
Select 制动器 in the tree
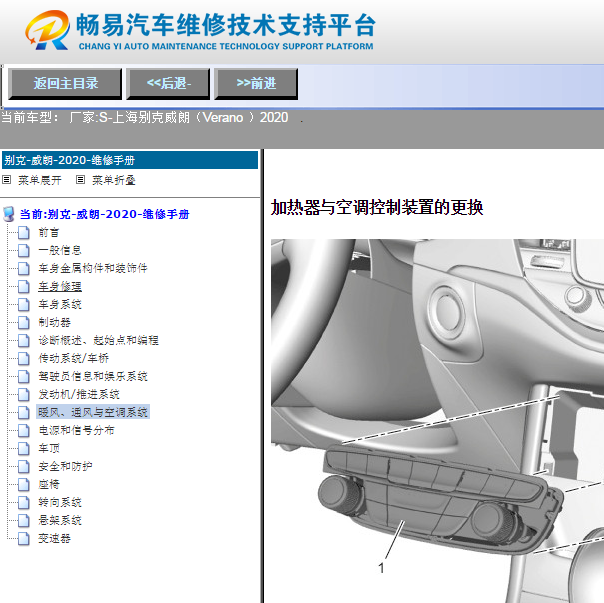54,322
